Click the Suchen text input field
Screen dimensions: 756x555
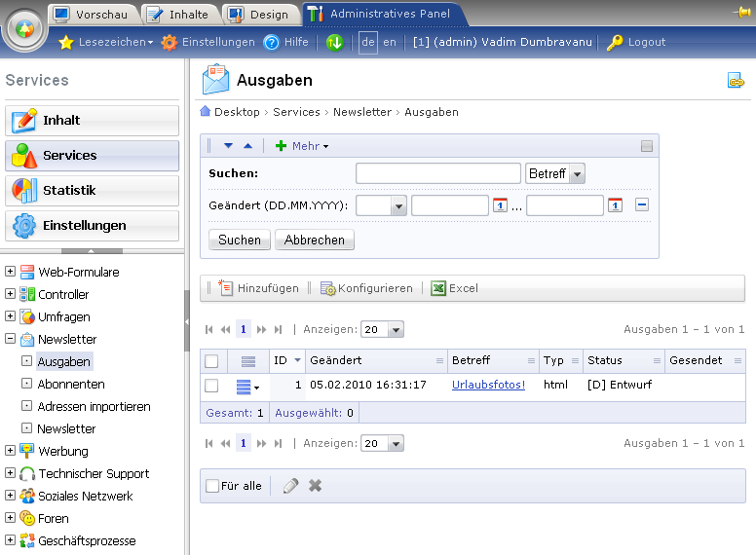[437, 173]
